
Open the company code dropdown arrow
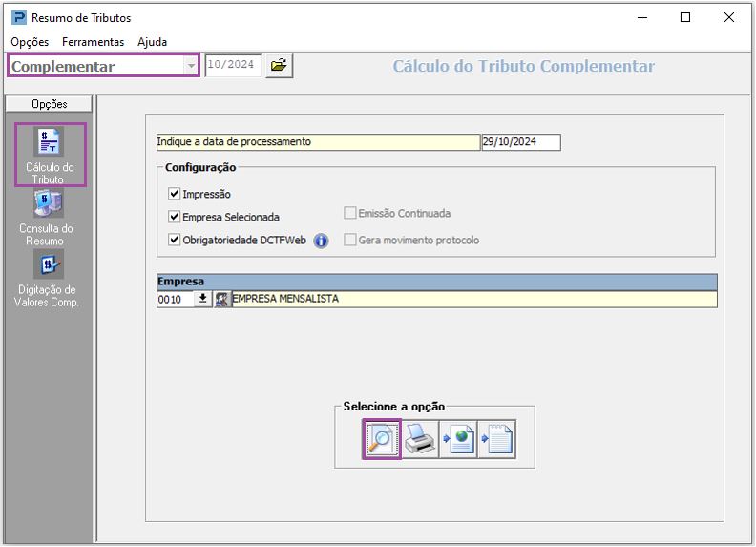[x=203, y=299]
